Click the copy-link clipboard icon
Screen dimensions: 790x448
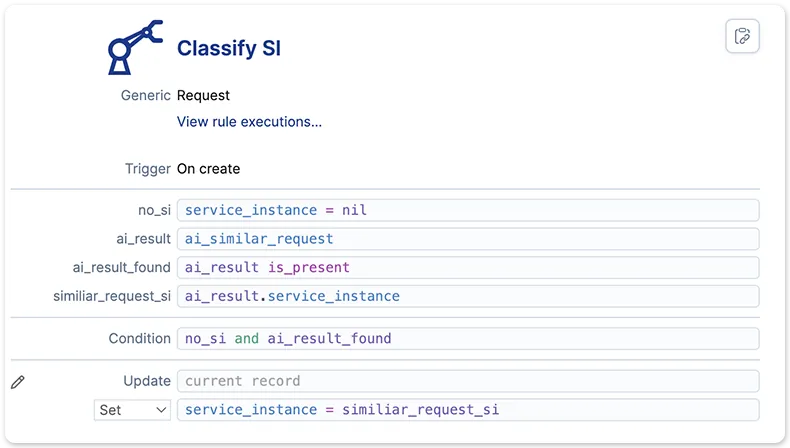click(x=742, y=36)
